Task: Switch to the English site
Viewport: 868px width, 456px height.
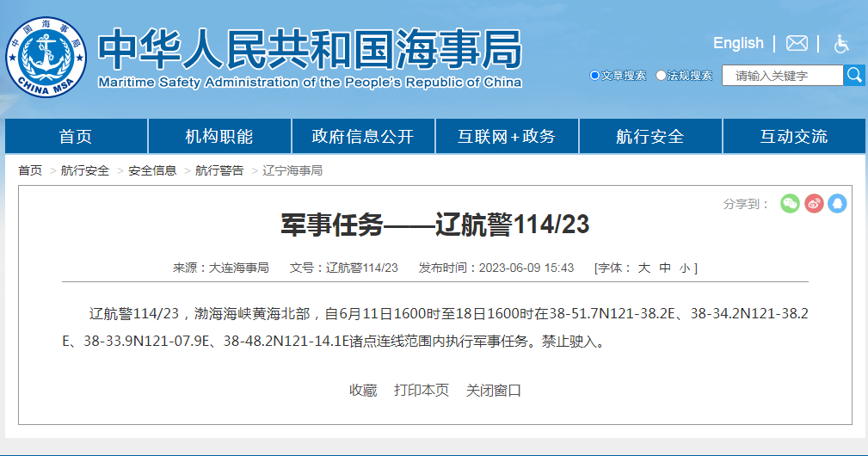Action: click(x=738, y=43)
